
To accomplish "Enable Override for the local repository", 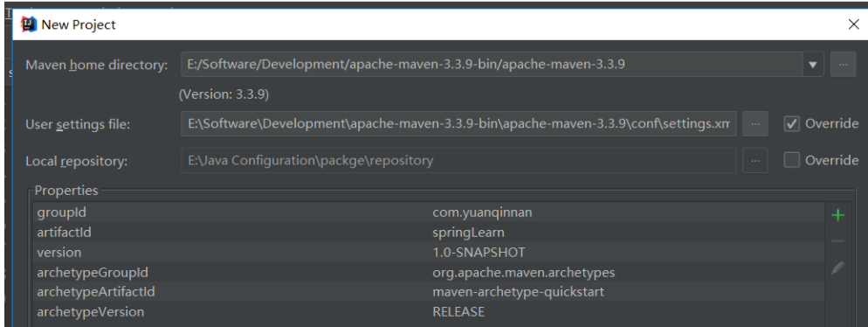I will click(792, 161).
